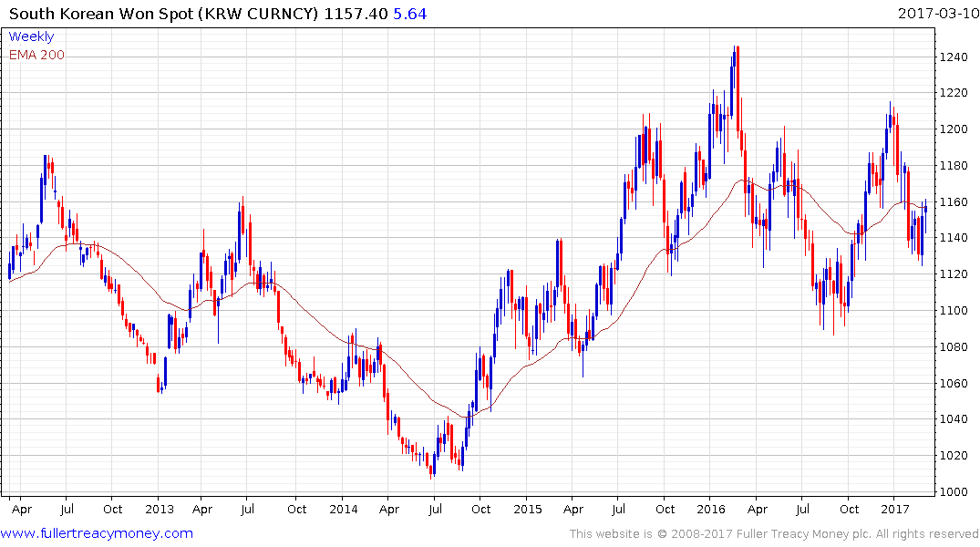Viewport: 980px width, 547px height.
Task: Select the last price value 1157.40
Action: tap(356, 14)
